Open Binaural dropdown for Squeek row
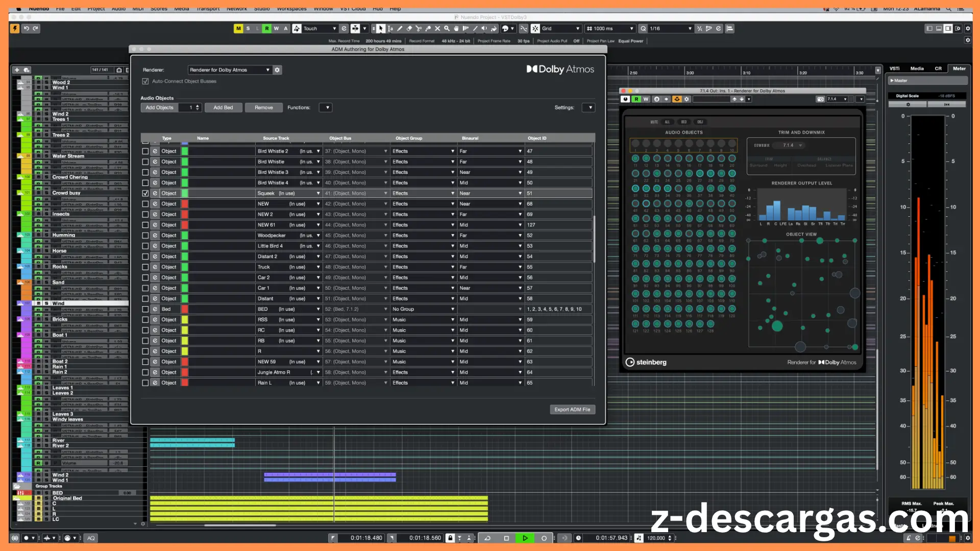980x551 pixels. 491,193
